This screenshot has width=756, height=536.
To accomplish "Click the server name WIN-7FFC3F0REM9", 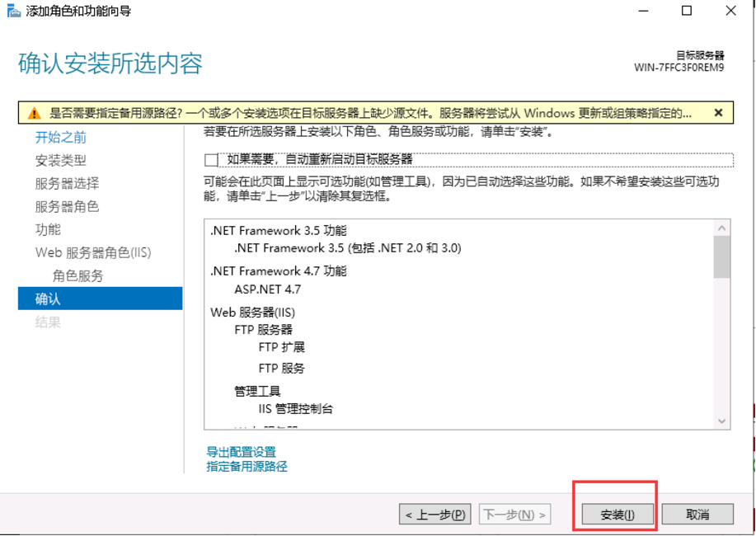I will click(679, 68).
